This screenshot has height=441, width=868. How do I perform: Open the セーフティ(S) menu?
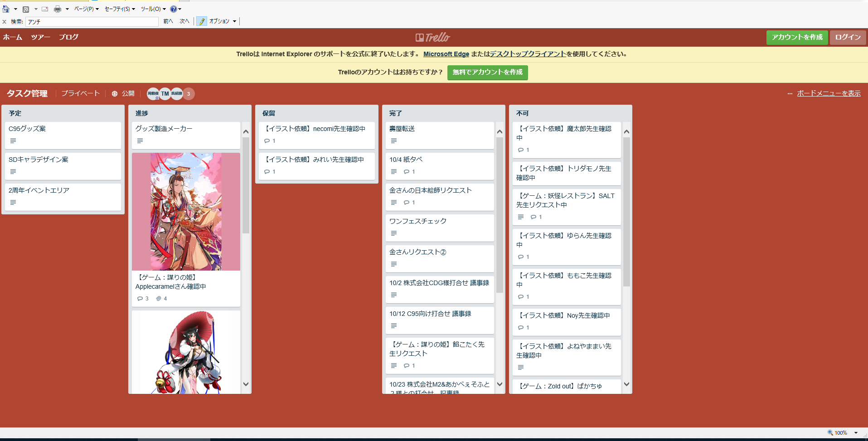tap(120, 9)
